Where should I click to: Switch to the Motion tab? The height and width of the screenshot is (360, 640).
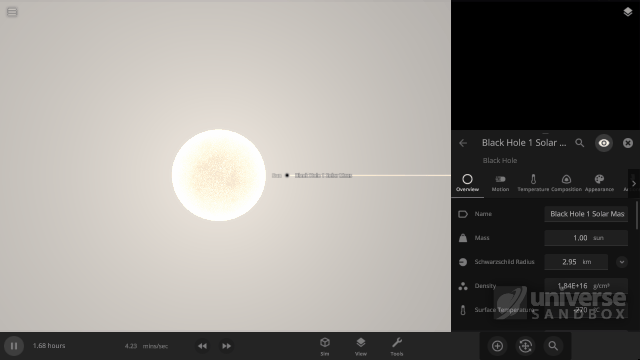click(500, 183)
